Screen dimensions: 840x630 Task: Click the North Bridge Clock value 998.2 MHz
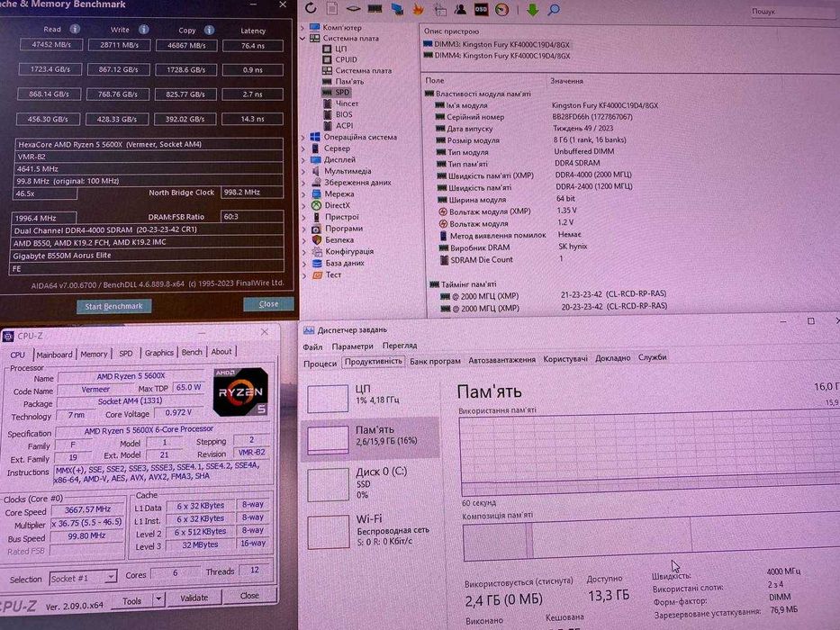[252, 193]
